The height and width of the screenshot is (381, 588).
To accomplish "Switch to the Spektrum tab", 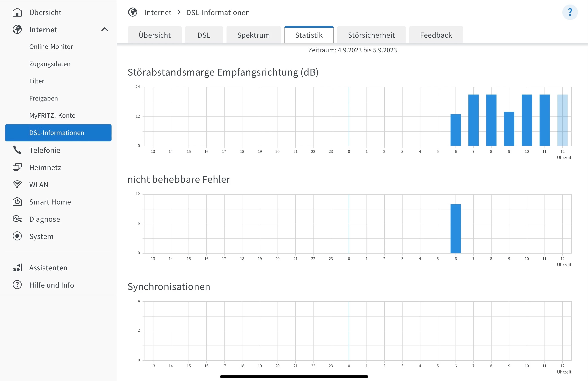I will (x=253, y=35).
